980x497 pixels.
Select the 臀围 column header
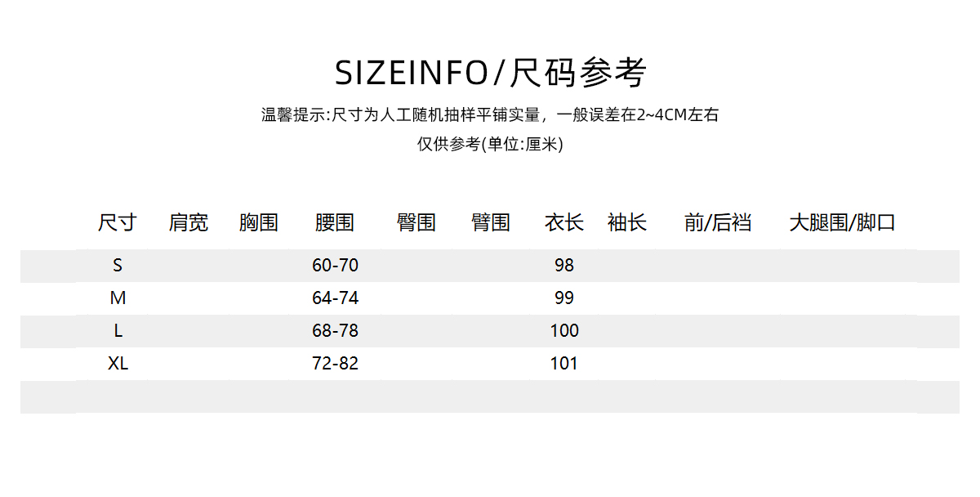click(x=416, y=222)
